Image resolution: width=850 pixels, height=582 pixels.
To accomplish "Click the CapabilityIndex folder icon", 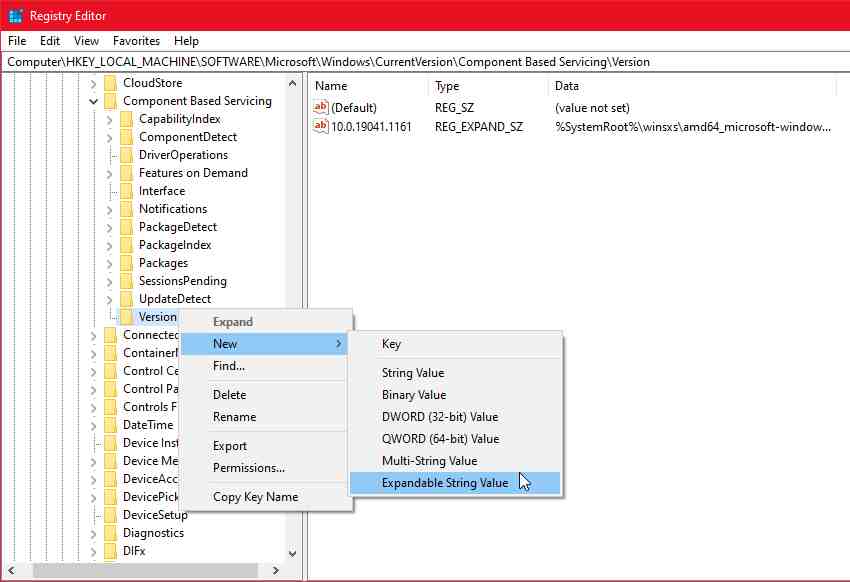I will click(x=126, y=119).
